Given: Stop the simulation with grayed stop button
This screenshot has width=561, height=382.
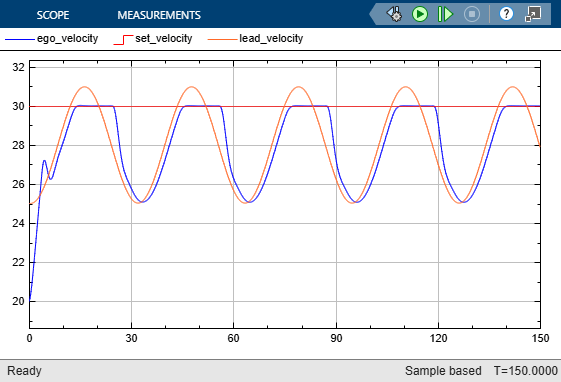Looking at the screenshot, I should click(472, 14).
